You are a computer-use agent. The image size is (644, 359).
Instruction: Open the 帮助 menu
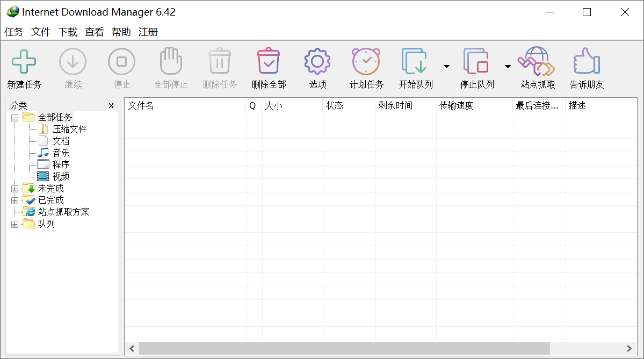point(121,32)
